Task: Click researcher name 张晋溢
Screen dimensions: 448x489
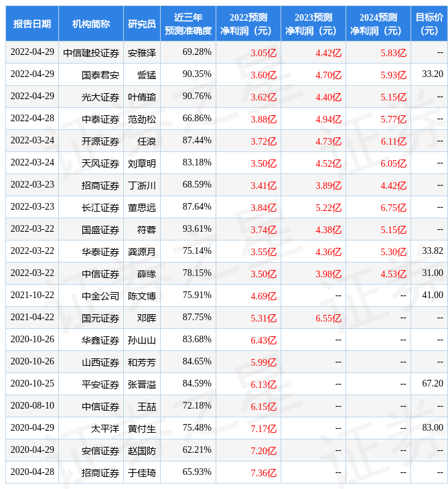Action: coord(142,385)
